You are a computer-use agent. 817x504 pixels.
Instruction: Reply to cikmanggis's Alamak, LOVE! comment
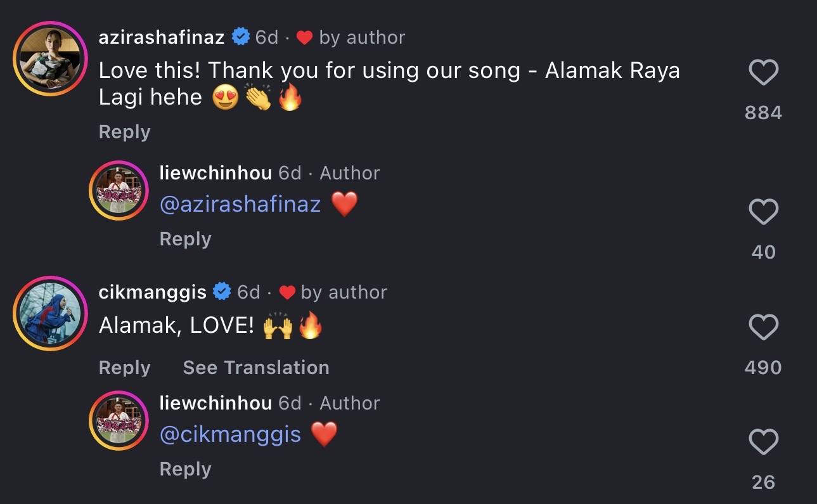tap(124, 368)
